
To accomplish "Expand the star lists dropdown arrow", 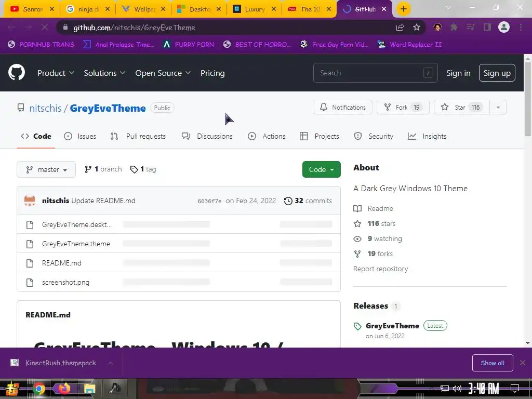I will pyautogui.click(x=498, y=107).
